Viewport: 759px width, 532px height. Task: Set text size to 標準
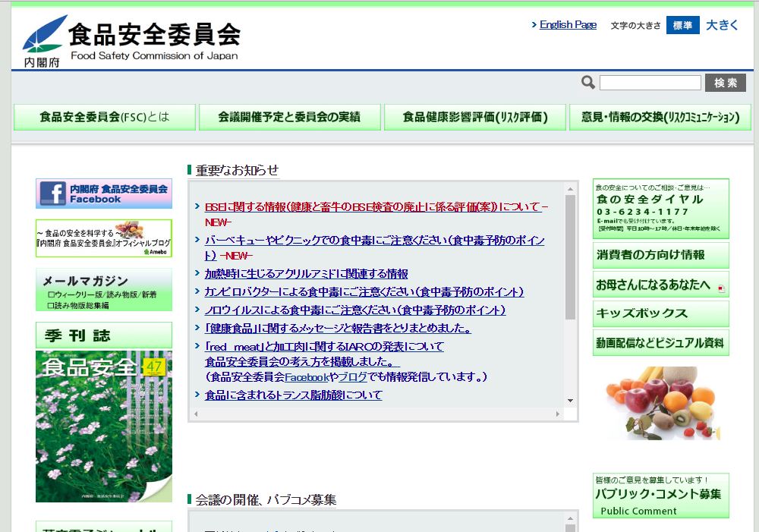(682, 25)
